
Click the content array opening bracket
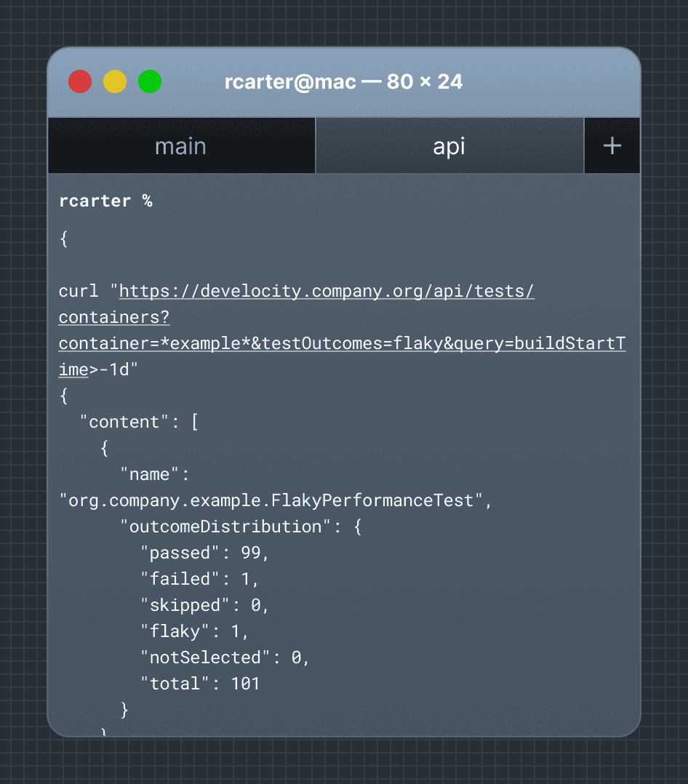[194, 422]
